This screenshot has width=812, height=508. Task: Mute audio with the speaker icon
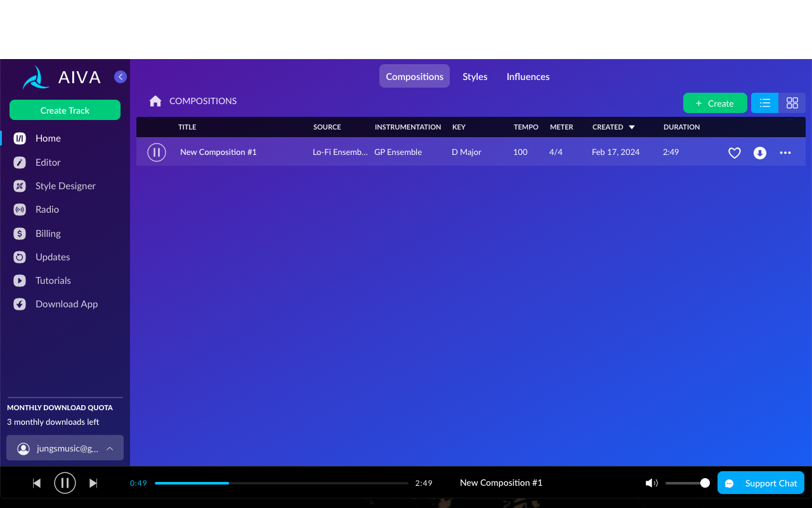(x=652, y=483)
